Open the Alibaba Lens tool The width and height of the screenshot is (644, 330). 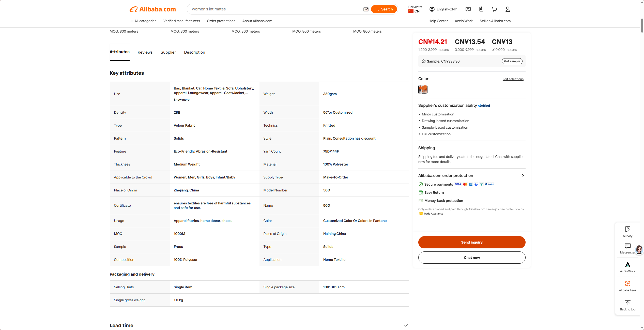[x=627, y=286]
